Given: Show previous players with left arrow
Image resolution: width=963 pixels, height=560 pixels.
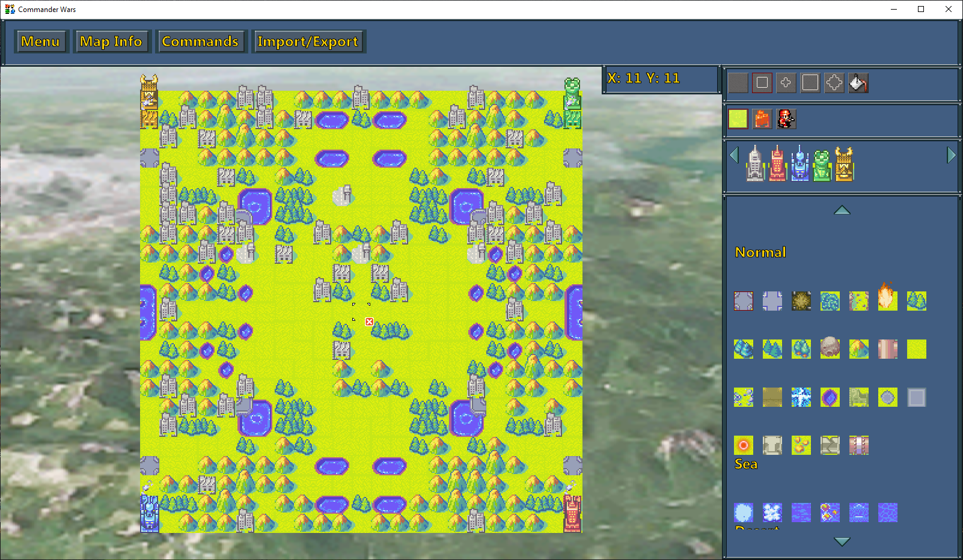Looking at the screenshot, I should click(734, 156).
